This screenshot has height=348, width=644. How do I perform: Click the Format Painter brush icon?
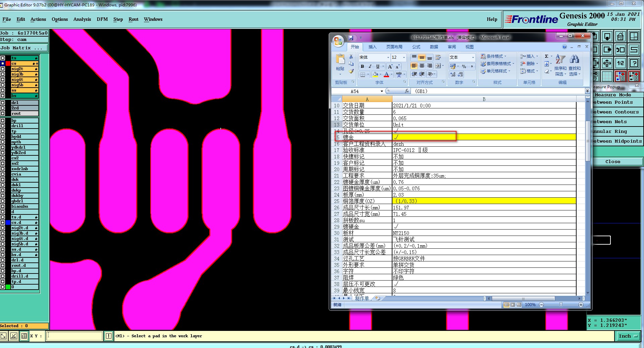(351, 71)
